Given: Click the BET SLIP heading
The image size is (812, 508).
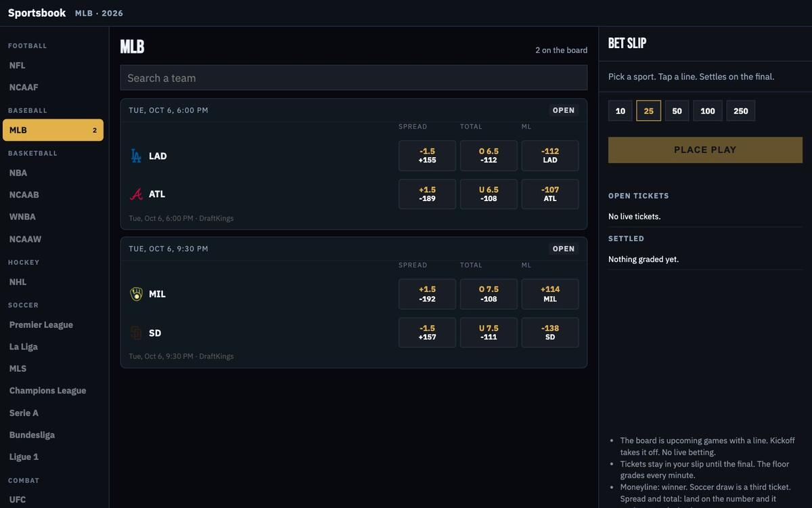Looking at the screenshot, I should click(627, 43).
